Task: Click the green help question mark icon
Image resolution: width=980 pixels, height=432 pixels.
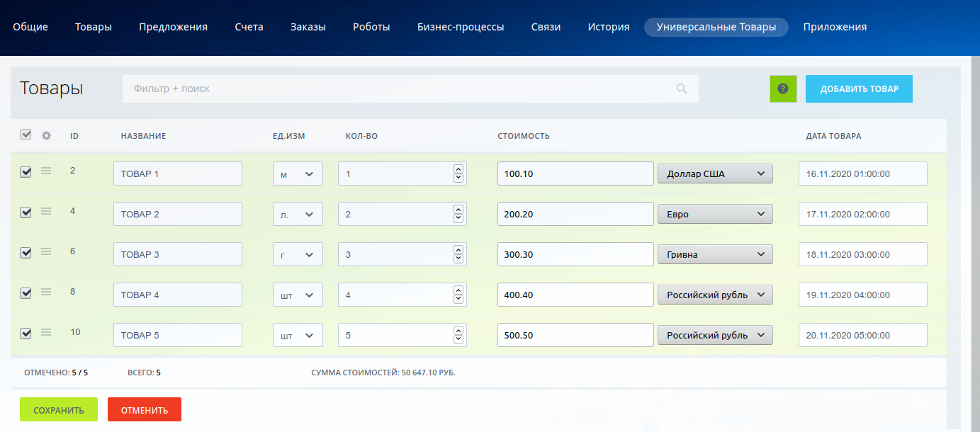Action: (x=783, y=89)
